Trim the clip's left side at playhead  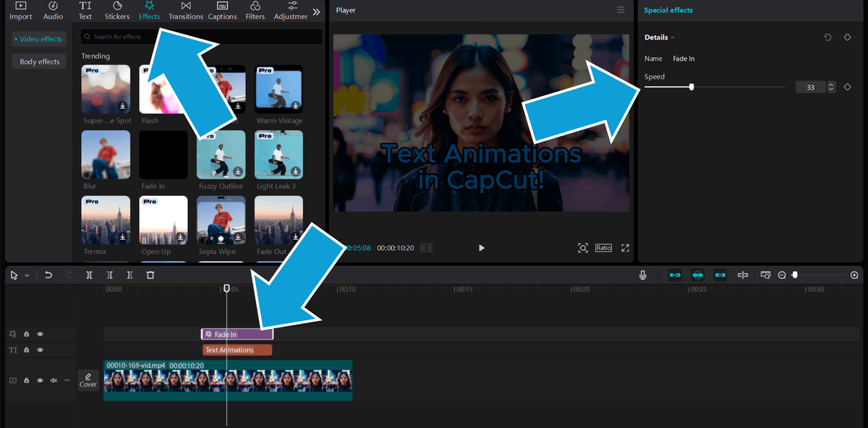click(109, 275)
